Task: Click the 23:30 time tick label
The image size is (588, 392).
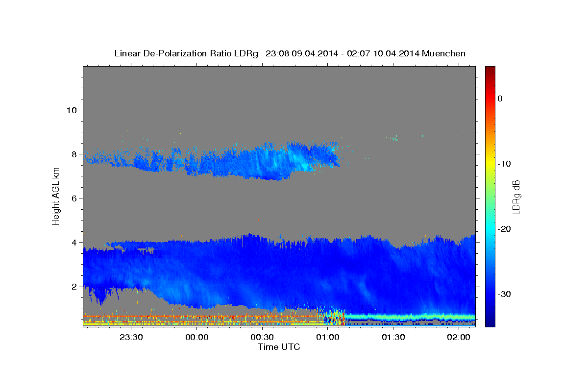Action: [132, 337]
